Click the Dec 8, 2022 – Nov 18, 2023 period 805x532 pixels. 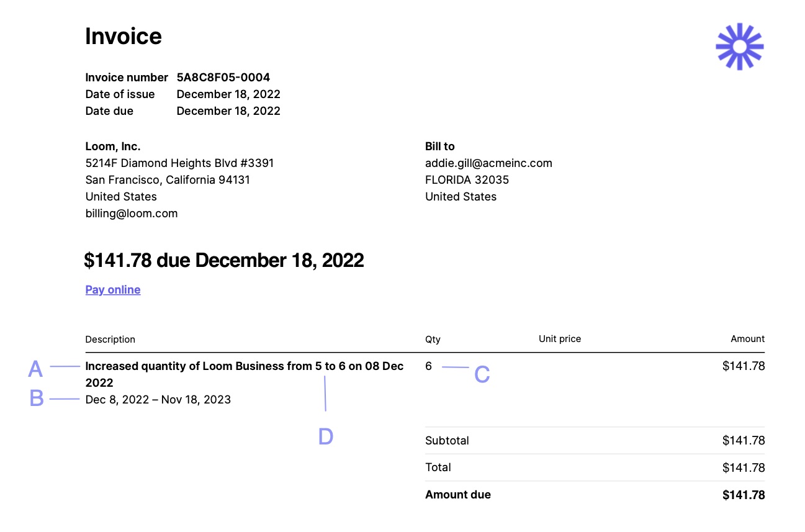(x=158, y=400)
